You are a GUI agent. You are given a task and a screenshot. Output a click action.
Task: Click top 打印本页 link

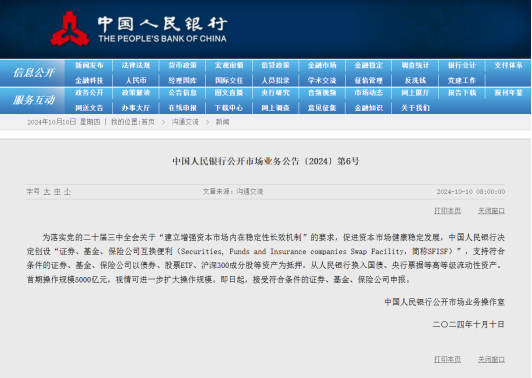coord(448,211)
